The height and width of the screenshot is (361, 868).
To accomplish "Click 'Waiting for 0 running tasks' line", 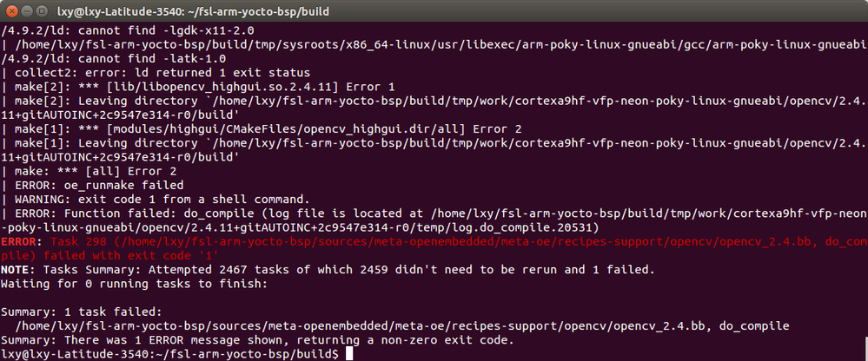I will click(x=135, y=284).
